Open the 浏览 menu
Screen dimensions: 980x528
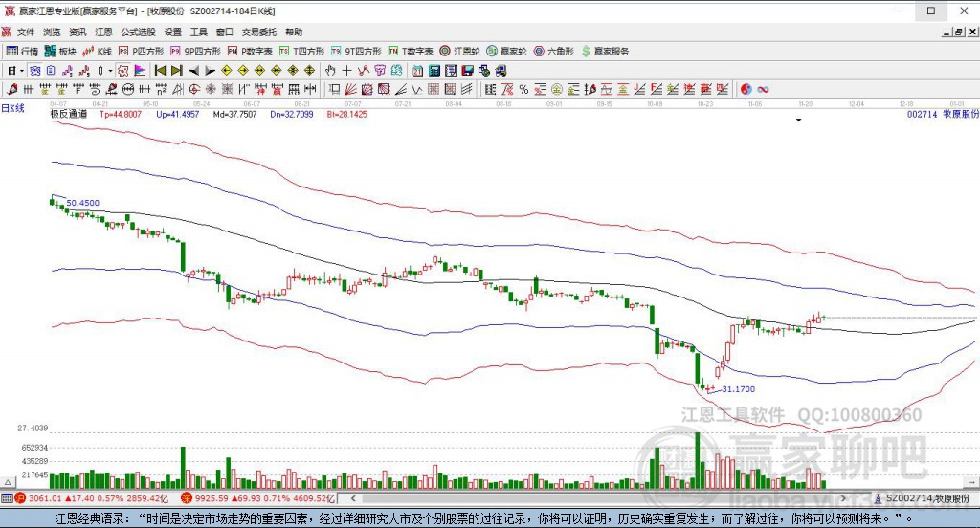[52, 32]
